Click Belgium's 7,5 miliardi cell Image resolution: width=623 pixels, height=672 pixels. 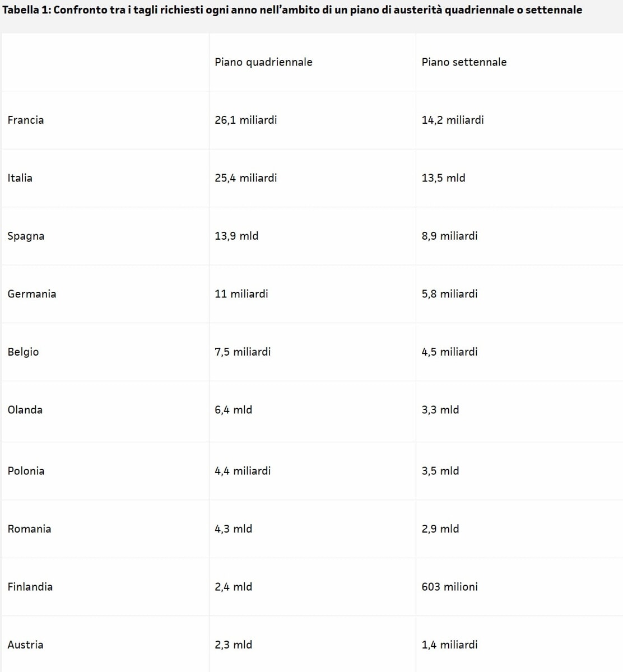[x=243, y=352]
